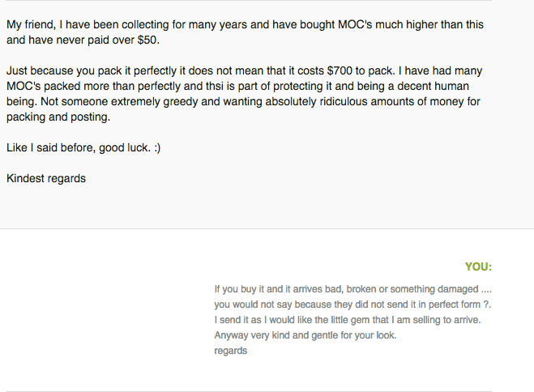Click the lowercase "regards" ending the reply
Image resolution: width=534 pixels, height=392 pixels.
231,351
